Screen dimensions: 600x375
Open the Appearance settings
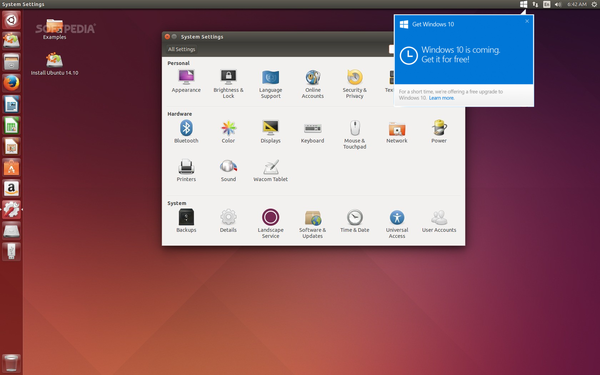186,82
